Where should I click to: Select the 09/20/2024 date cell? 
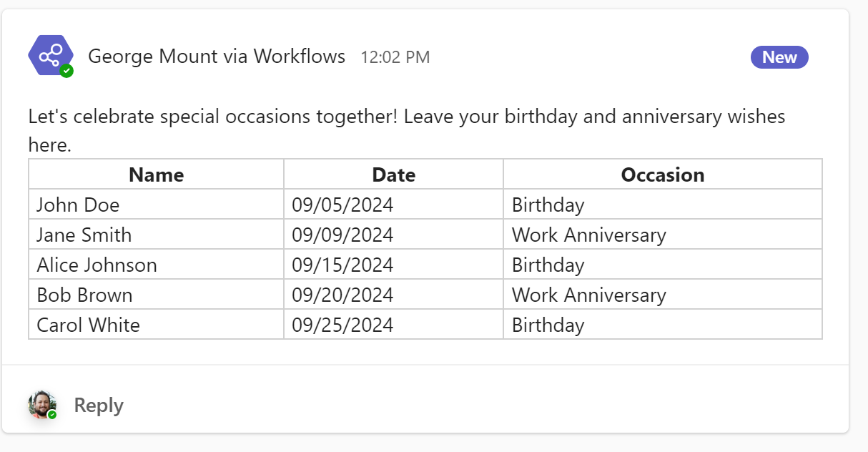pos(342,295)
